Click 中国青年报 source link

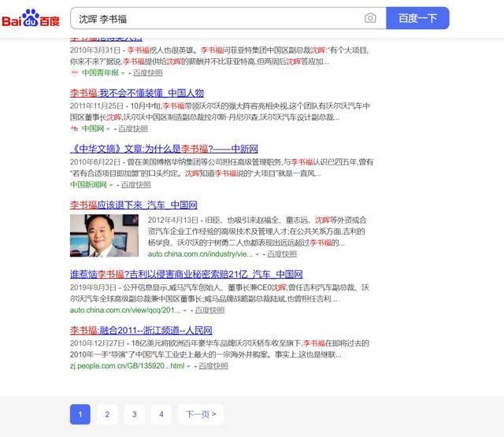click(100, 72)
